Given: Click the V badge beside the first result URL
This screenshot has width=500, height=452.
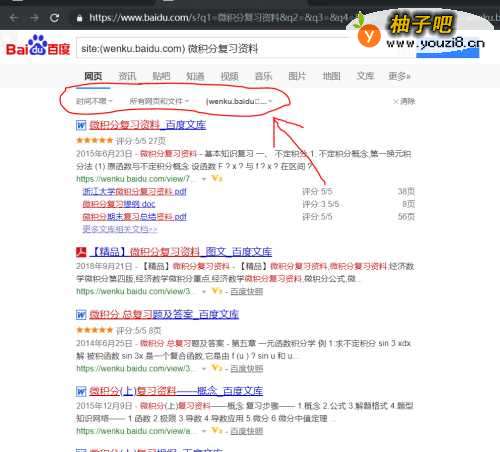Looking at the screenshot, I should 217,179.
